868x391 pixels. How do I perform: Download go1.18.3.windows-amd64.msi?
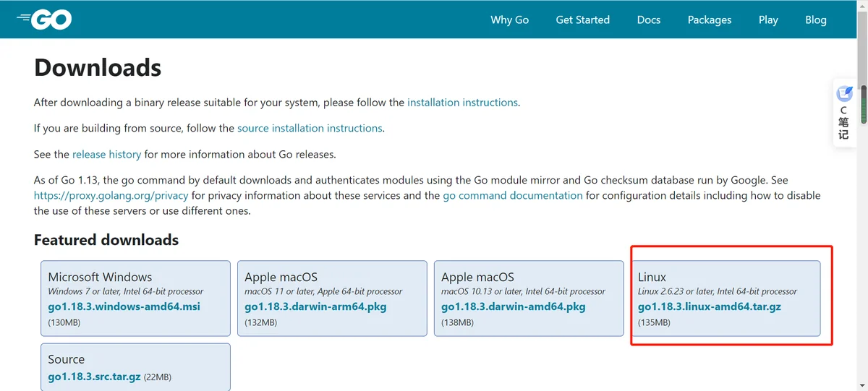124,306
